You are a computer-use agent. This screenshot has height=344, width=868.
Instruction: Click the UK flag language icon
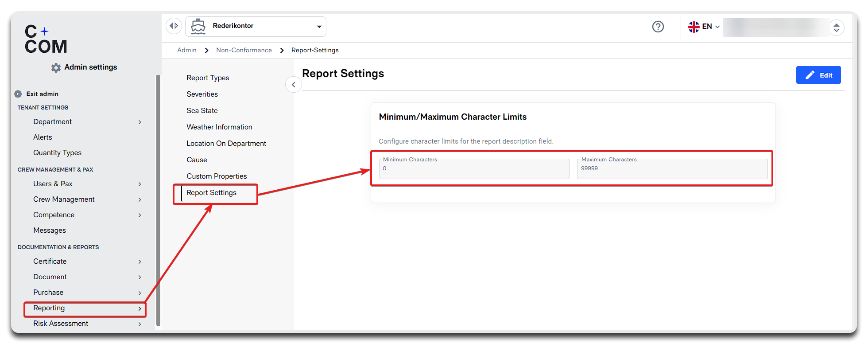point(694,27)
